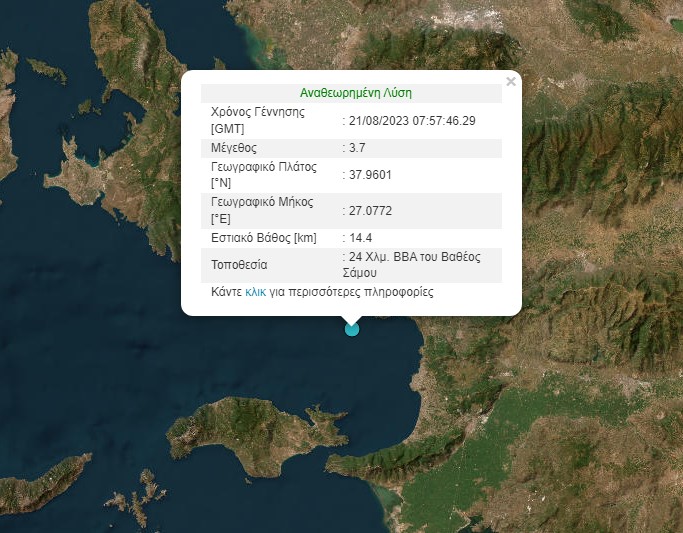The width and height of the screenshot is (683, 533).
Task: Click the 'Αναθεωρημένη Λύση' popup header
Action: tap(355, 92)
